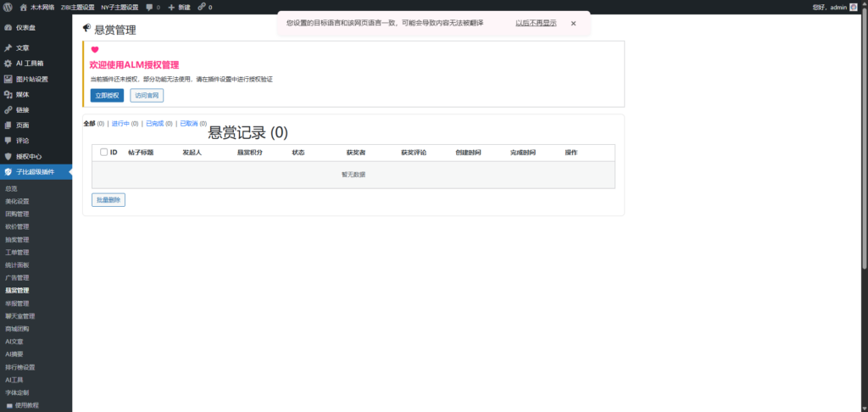The height and width of the screenshot is (412, 868).
Task: Click the megaphone icon beside 悬赏管理 title
Action: point(87,28)
